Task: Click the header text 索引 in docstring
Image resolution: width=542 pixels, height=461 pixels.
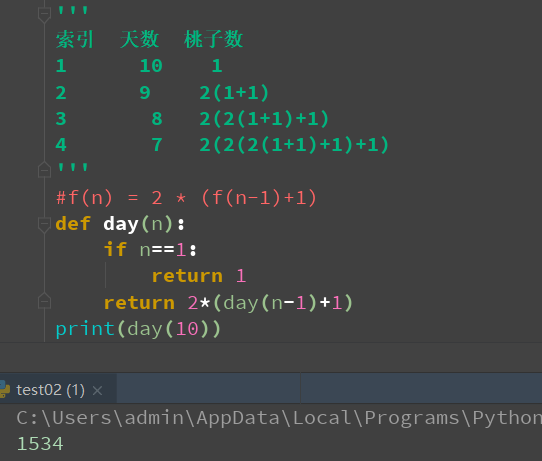Action: pos(75,39)
